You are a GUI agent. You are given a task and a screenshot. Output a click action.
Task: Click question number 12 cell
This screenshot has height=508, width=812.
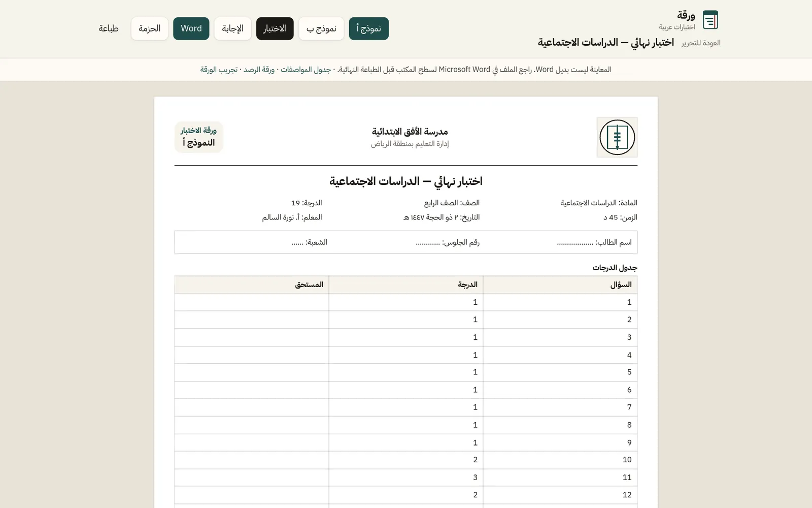click(x=560, y=495)
